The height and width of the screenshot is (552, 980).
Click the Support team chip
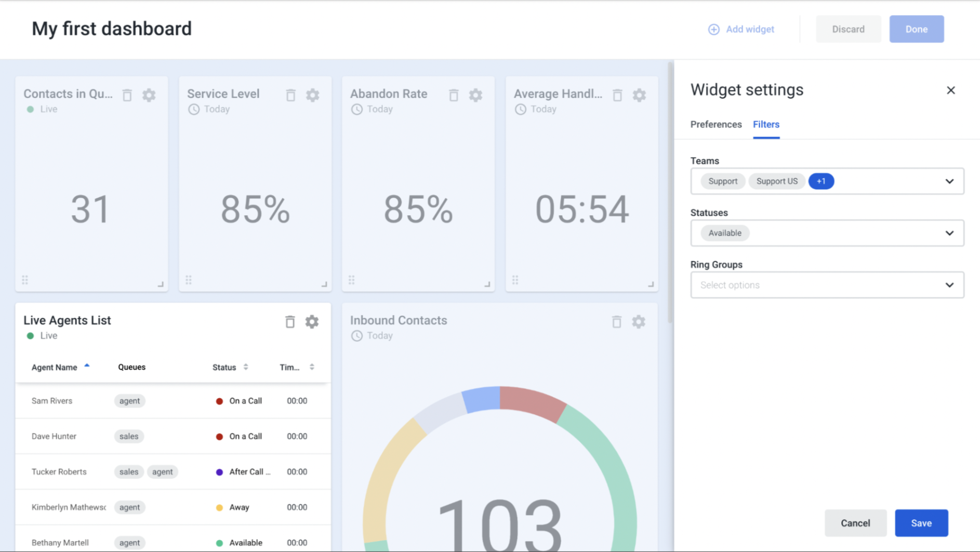click(723, 181)
